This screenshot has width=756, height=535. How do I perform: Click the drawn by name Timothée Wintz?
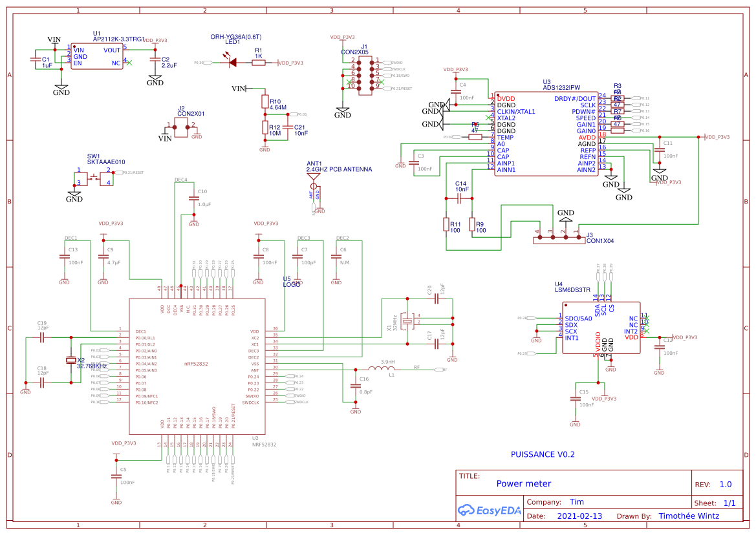pos(689,516)
